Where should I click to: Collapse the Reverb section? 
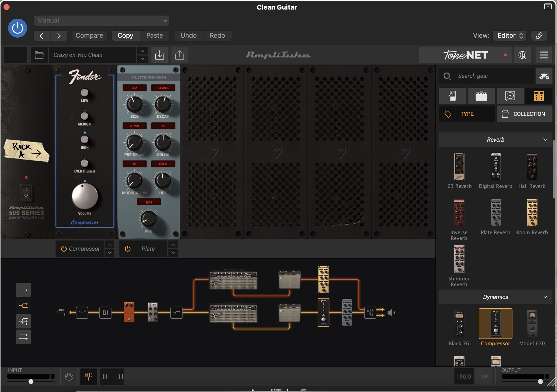coord(496,140)
